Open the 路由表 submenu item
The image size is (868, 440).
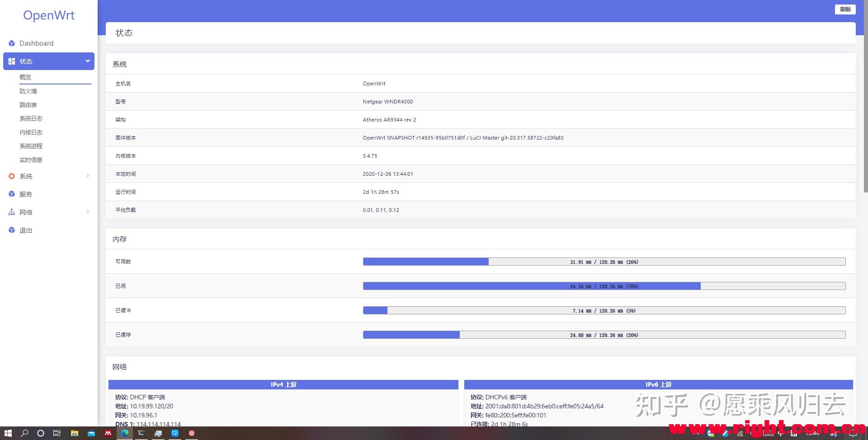[x=28, y=105]
